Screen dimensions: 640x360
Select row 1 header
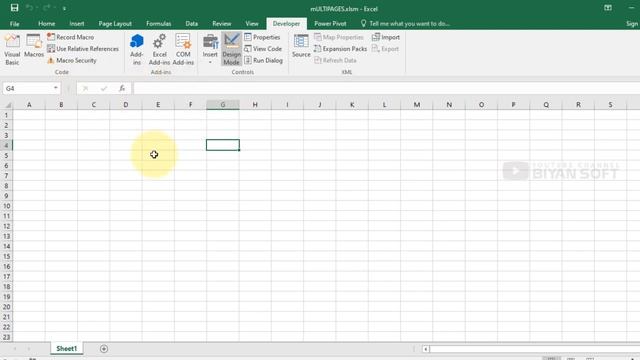coord(7,115)
